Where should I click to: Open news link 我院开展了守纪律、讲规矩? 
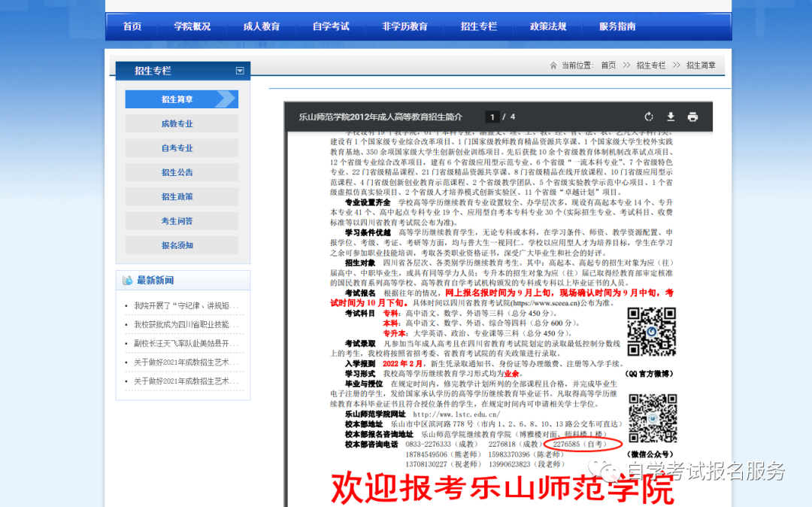pos(186,306)
